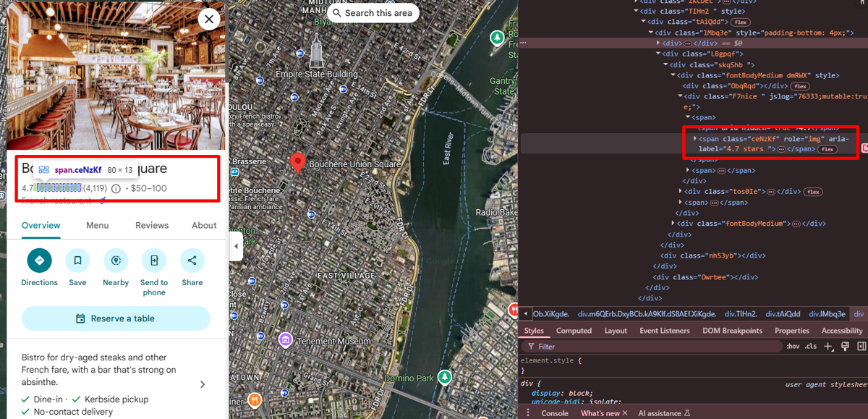This screenshot has width=868, height=419.
Task: Open the Computed tab in DevTools
Action: pyautogui.click(x=574, y=330)
